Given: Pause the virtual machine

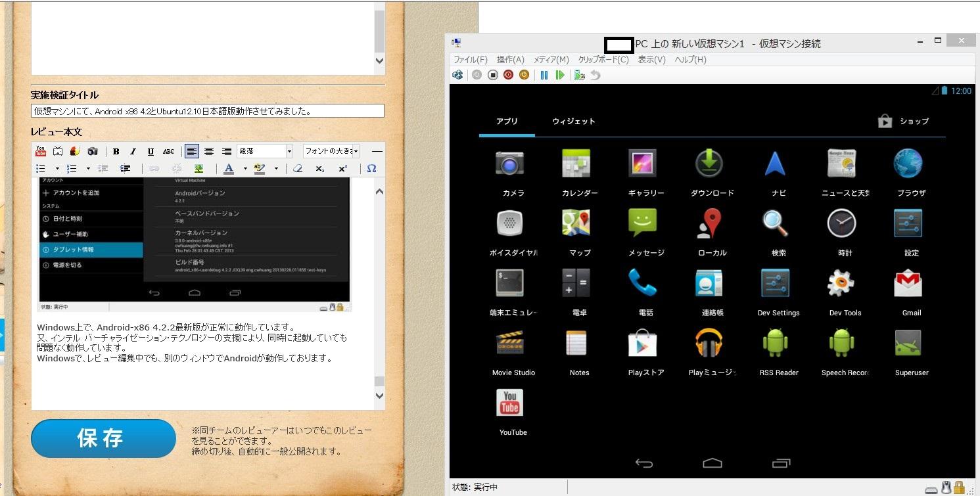Looking at the screenshot, I should [544, 76].
